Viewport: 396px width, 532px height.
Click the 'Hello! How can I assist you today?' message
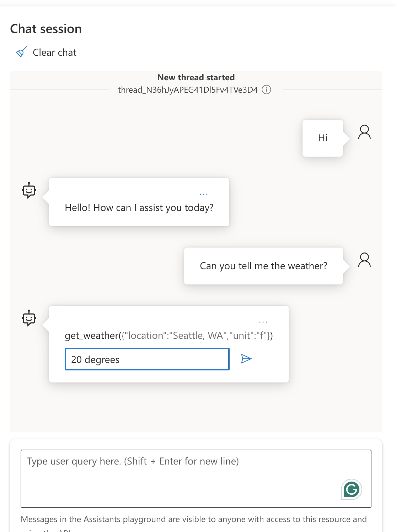click(x=139, y=208)
